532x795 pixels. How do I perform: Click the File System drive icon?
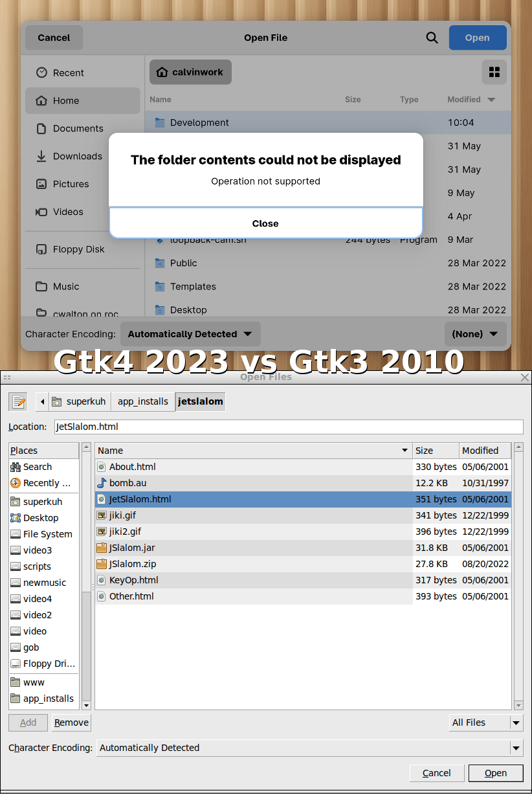pos(16,534)
